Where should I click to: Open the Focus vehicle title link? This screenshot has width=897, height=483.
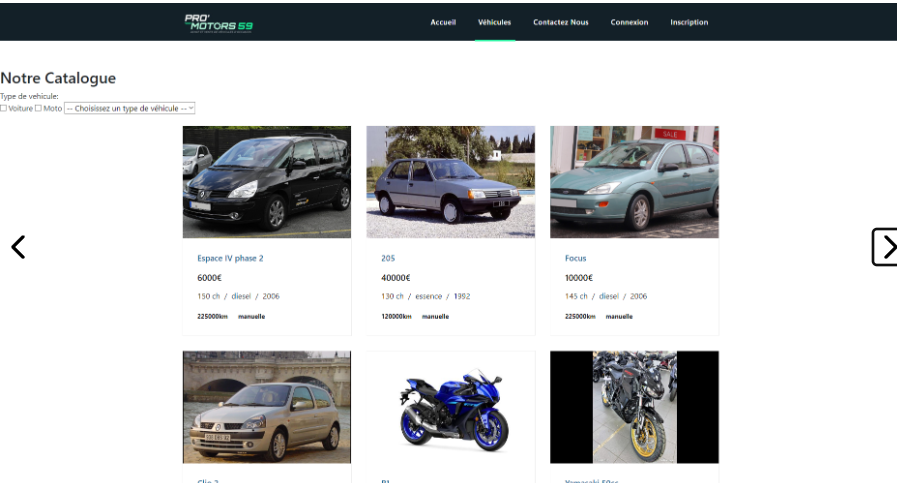(575, 258)
